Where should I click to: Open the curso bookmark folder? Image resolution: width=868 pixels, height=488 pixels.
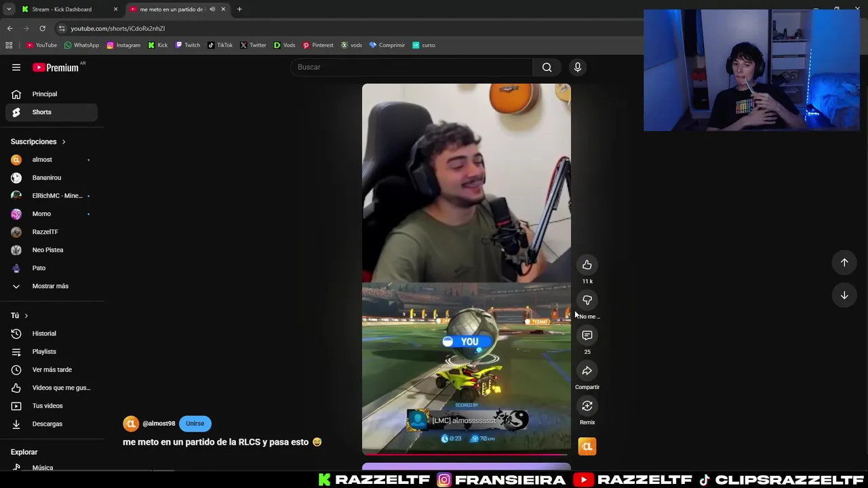424,45
